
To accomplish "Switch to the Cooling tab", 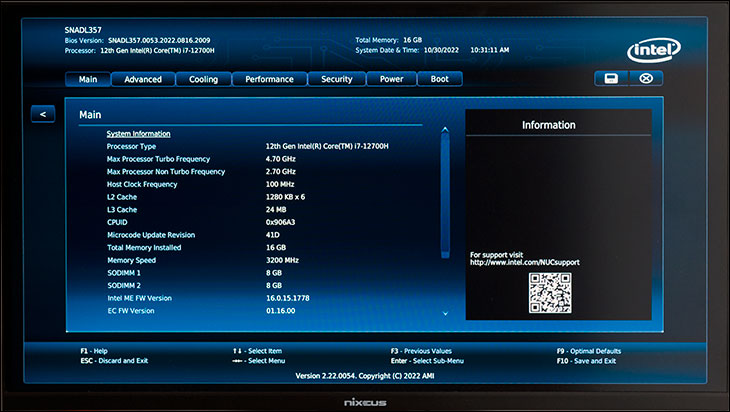I will tap(203, 79).
